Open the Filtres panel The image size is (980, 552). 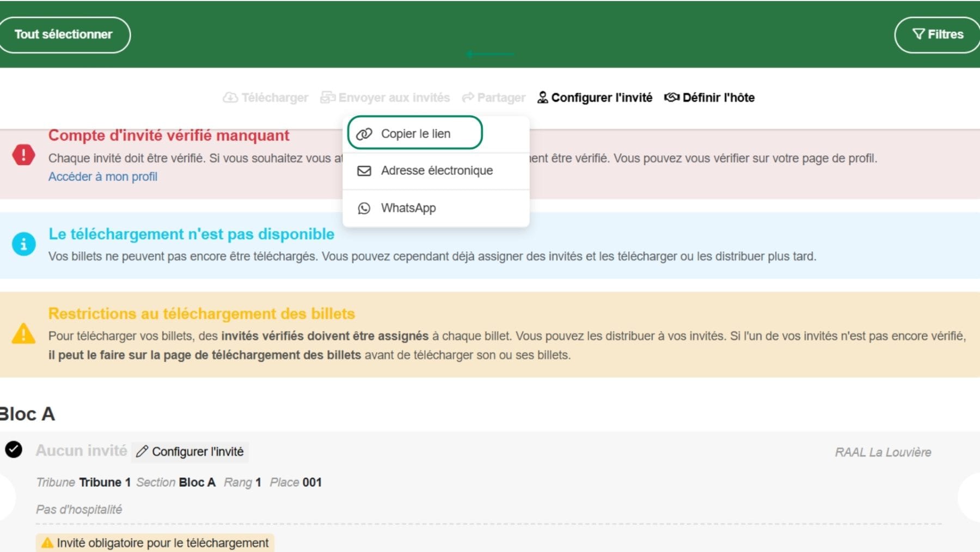tap(938, 35)
